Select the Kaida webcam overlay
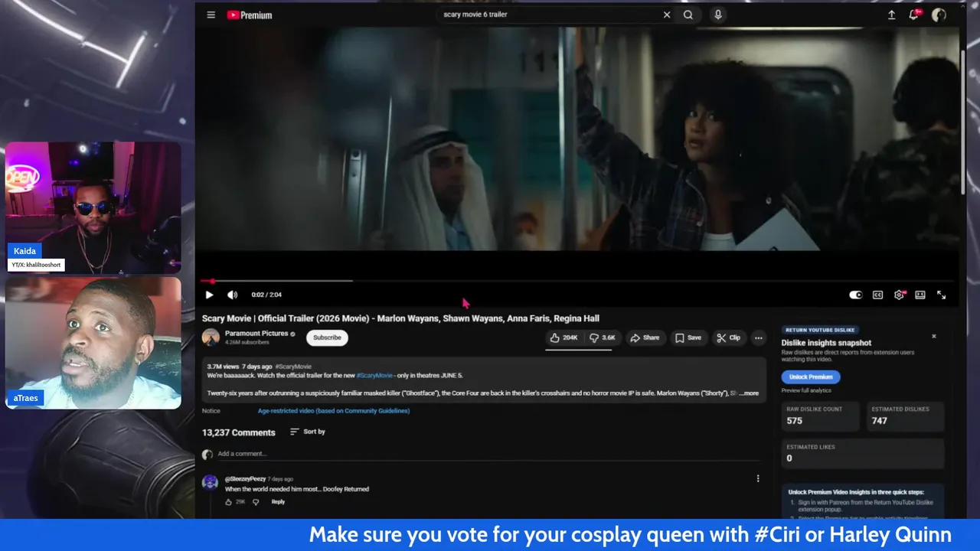The width and height of the screenshot is (980, 551). (x=93, y=207)
